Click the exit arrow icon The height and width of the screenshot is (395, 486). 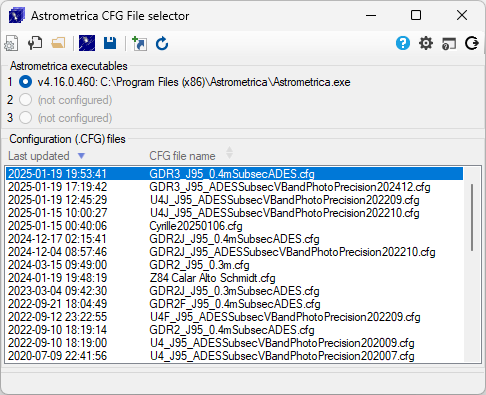pos(472,43)
